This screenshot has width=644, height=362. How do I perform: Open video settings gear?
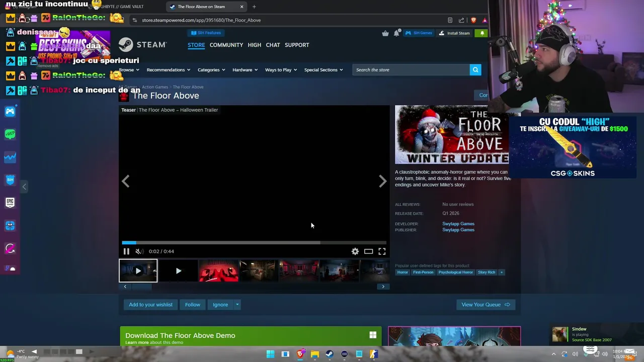click(x=355, y=251)
